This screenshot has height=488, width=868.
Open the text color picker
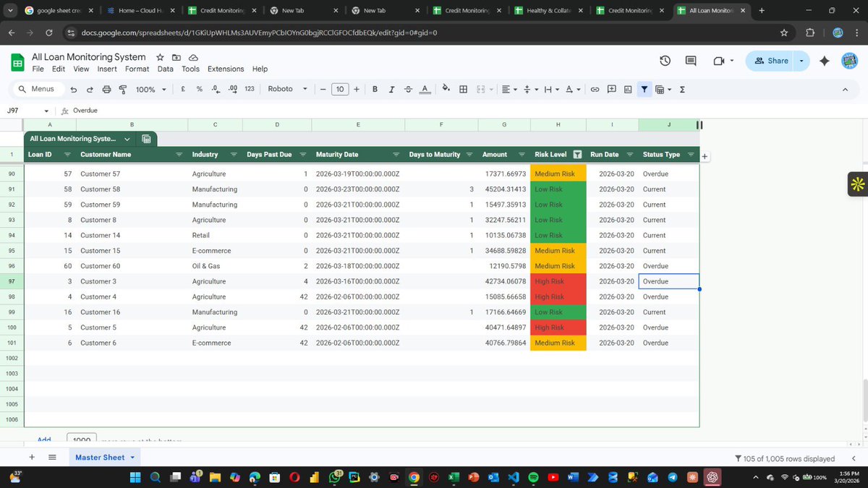[x=425, y=89]
